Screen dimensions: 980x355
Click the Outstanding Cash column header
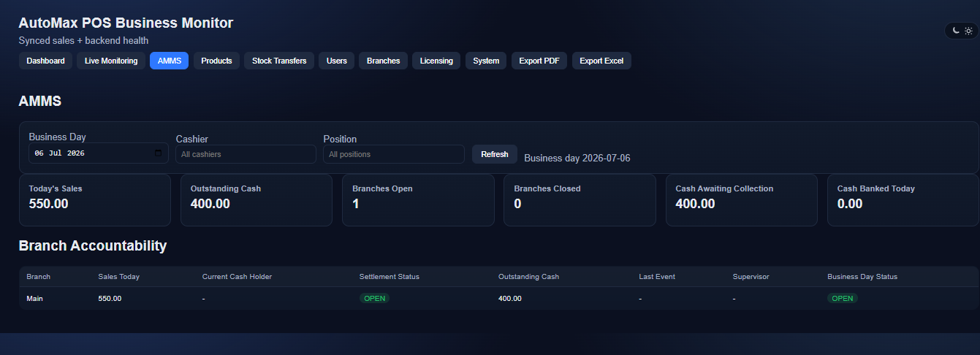coord(528,277)
